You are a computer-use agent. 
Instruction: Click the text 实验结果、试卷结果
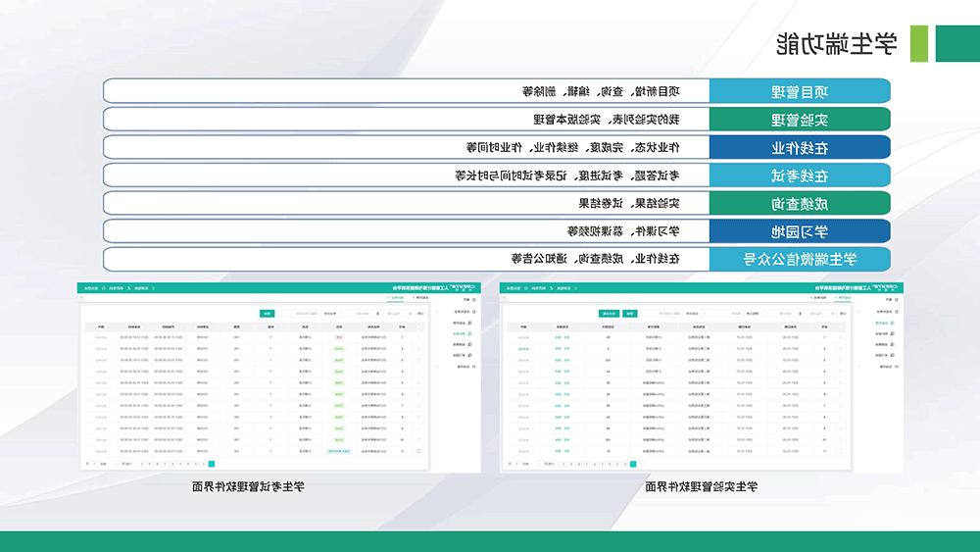pos(629,203)
